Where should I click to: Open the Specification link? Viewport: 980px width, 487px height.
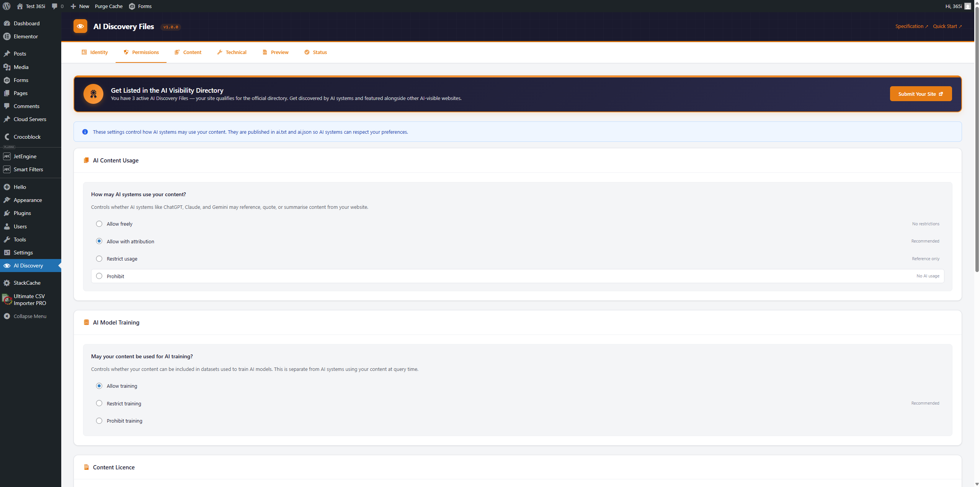911,26
